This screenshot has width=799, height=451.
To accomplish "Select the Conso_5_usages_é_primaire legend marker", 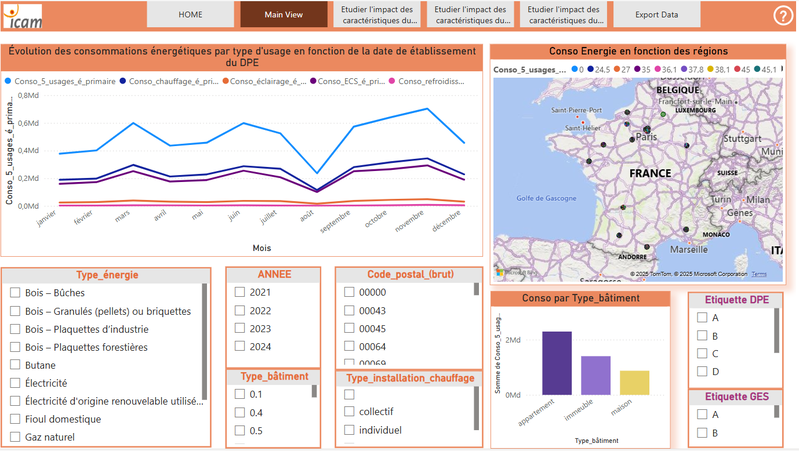I will (8, 81).
